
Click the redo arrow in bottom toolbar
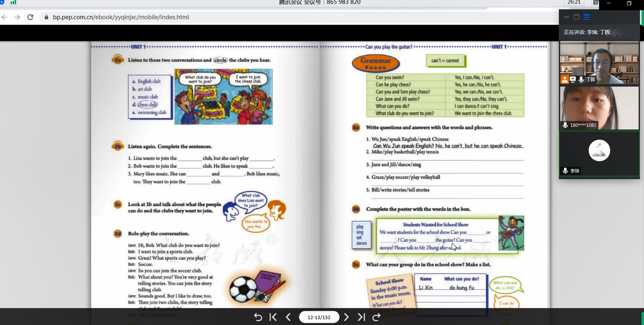376,317
